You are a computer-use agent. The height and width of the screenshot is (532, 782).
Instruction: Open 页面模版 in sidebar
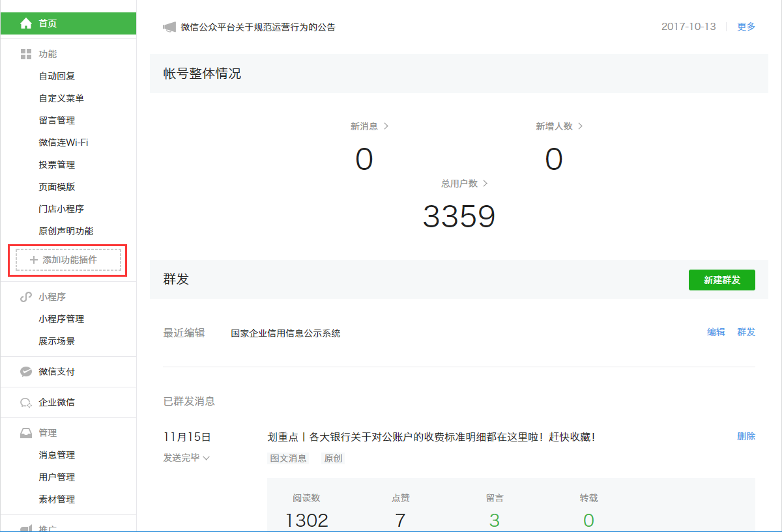tap(57, 187)
